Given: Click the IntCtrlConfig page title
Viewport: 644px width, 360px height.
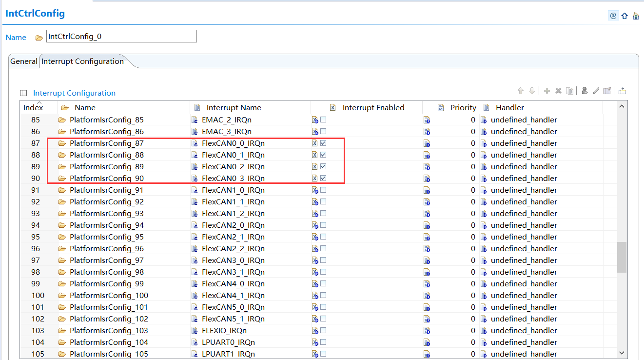Looking at the screenshot, I should pos(35,14).
